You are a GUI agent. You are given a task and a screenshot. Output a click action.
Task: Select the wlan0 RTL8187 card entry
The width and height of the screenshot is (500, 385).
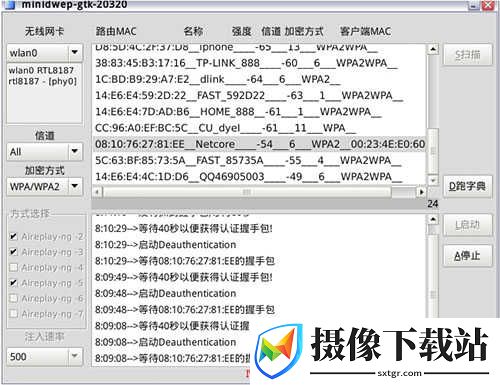(42, 76)
